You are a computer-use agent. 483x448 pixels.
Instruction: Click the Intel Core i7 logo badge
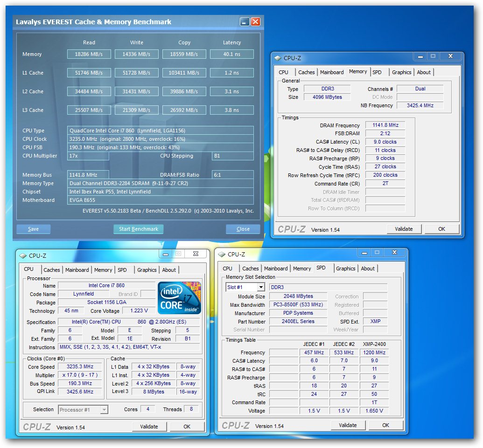click(179, 297)
